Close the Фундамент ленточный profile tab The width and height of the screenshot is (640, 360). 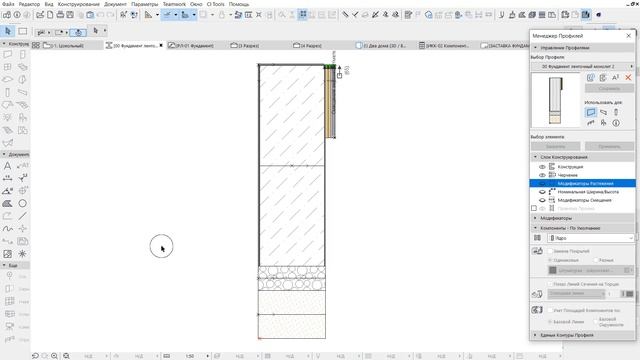click(x=161, y=45)
